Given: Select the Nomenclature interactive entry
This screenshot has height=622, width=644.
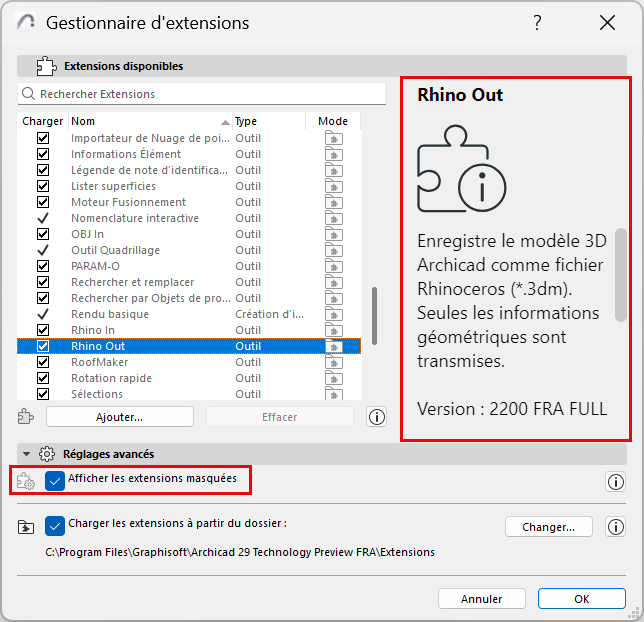Looking at the screenshot, I should coord(134,218).
